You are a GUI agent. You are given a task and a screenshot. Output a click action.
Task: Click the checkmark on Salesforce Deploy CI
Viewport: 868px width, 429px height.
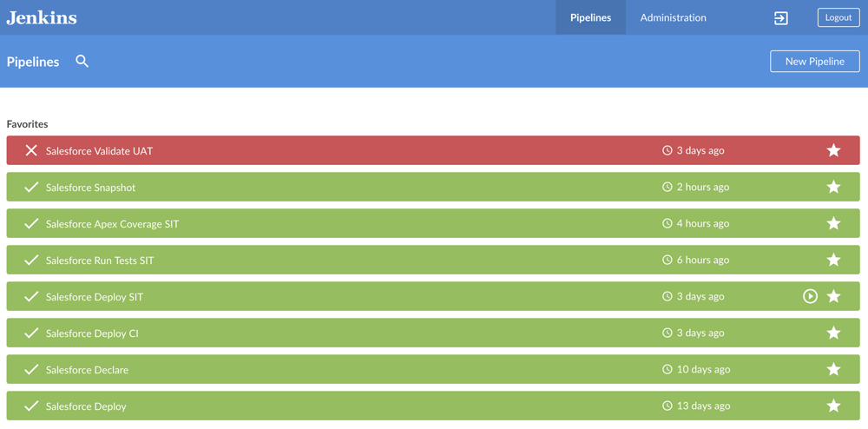(x=31, y=333)
